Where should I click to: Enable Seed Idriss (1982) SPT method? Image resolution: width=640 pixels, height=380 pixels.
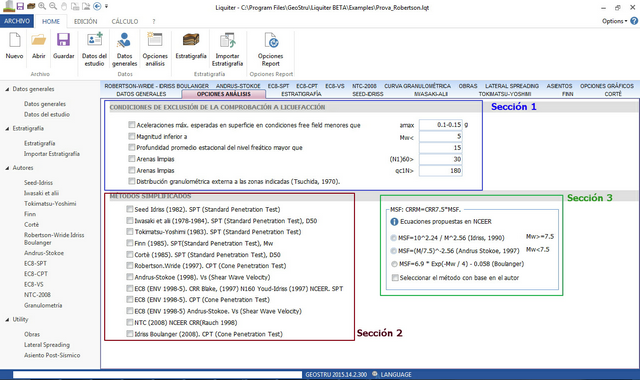point(130,209)
